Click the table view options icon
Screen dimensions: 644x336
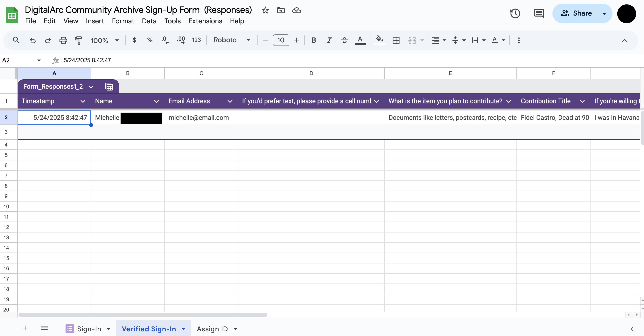[109, 87]
